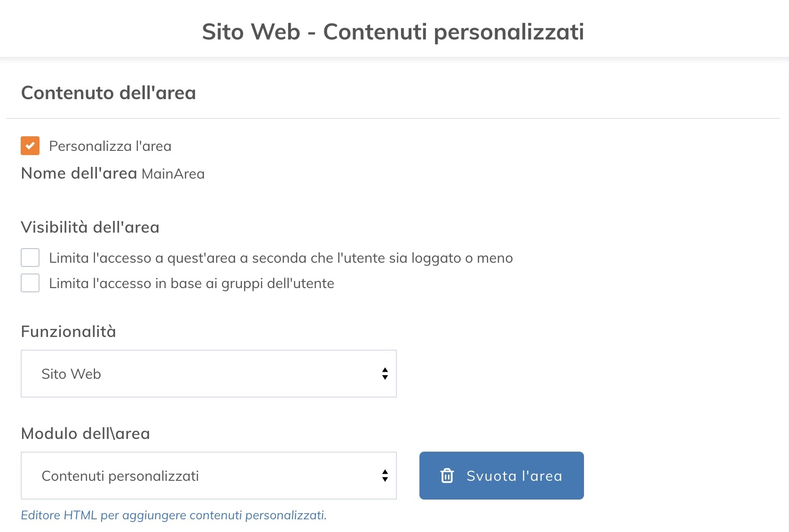Enable access restriction based on user login status
This screenshot has width=789, height=532.
click(x=30, y=258)
